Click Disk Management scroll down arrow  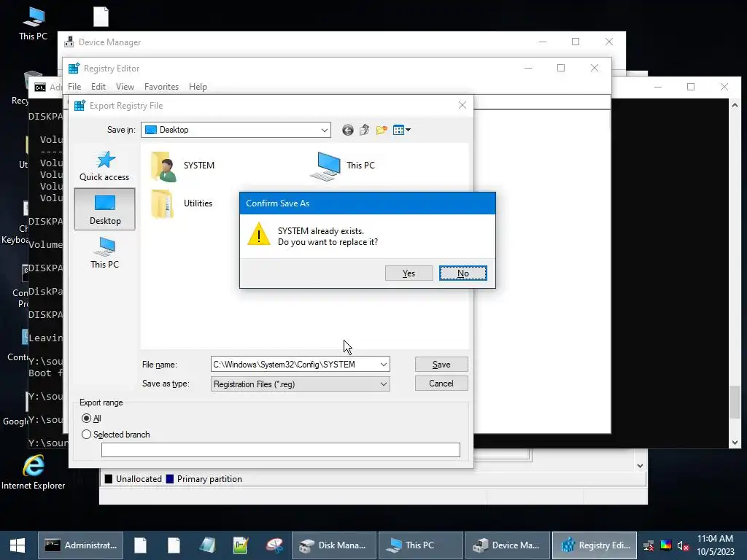(x=640, y=466)
